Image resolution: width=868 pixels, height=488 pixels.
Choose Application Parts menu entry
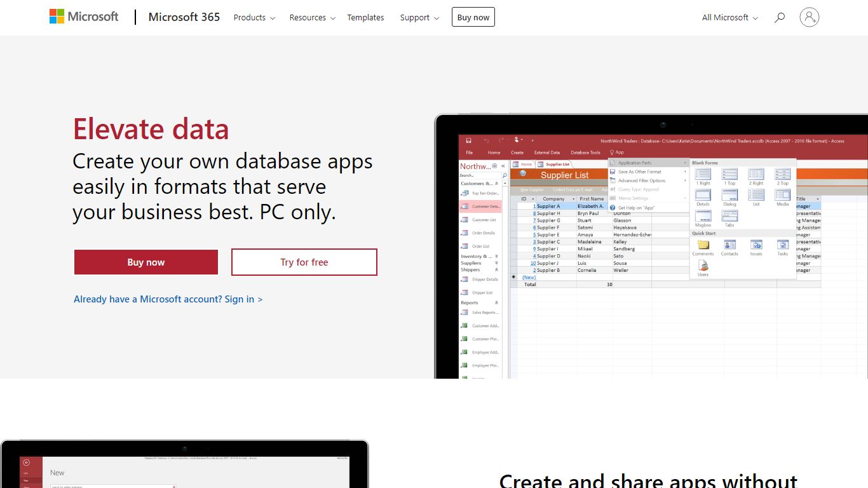[x=649, y=163]
